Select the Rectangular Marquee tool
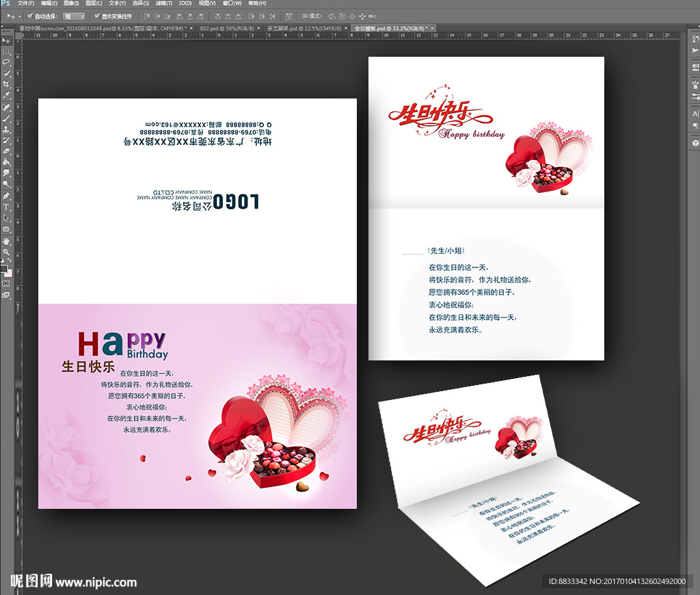This screenshot has height=595, width=700. pyautogui.click(x=6, y=51)
